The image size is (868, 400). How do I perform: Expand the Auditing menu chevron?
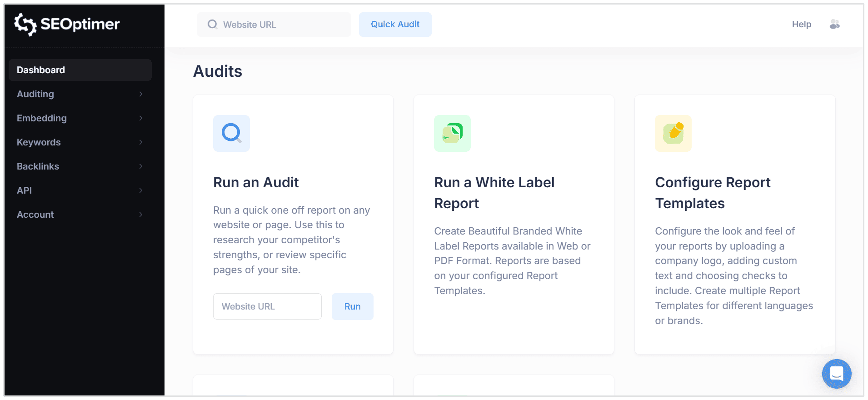[141, 94]
